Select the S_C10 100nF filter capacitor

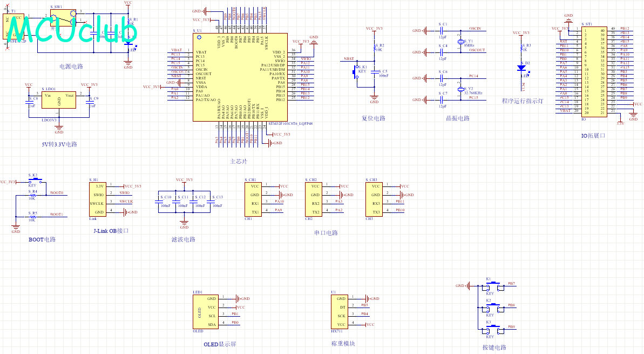click(x=159, y=202)
